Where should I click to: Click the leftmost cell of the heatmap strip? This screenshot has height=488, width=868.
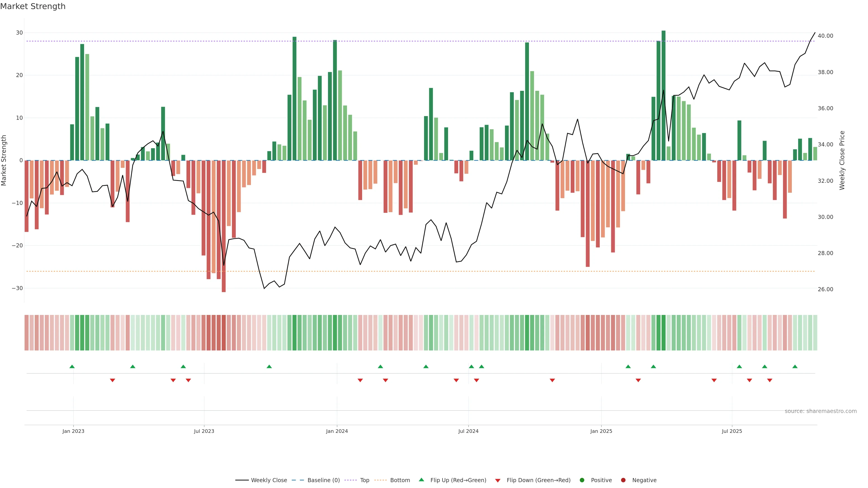coord(26,333)
